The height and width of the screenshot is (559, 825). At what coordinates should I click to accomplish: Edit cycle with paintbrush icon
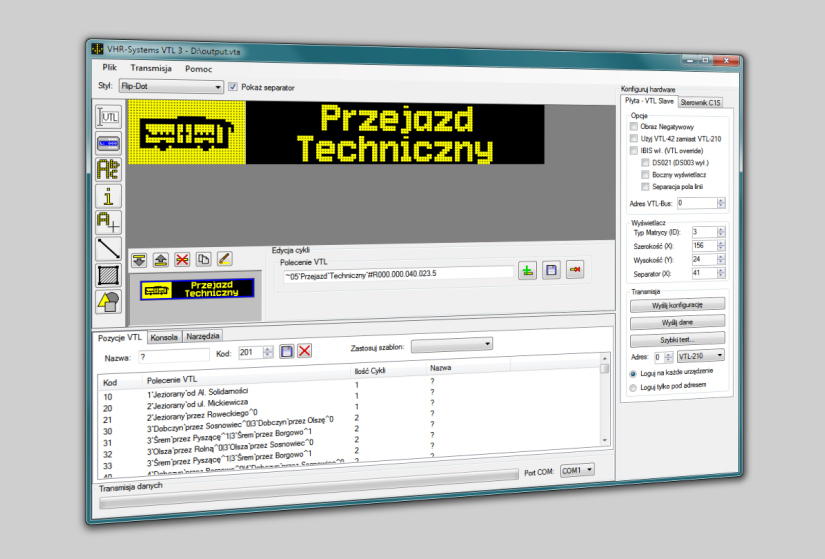(224, 258)
